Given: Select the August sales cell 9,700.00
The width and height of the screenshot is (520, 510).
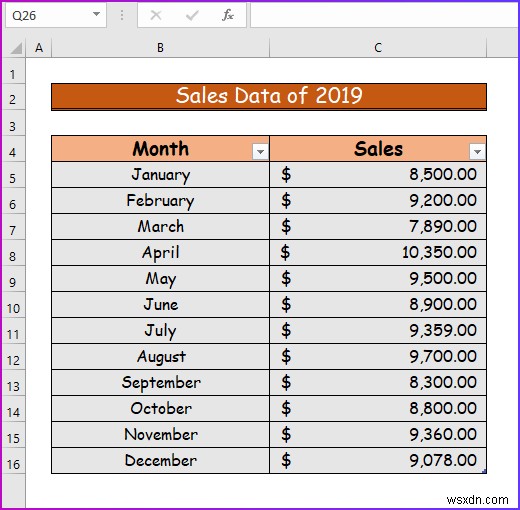Looking at the screenshot, I should [x=378, y=357].
